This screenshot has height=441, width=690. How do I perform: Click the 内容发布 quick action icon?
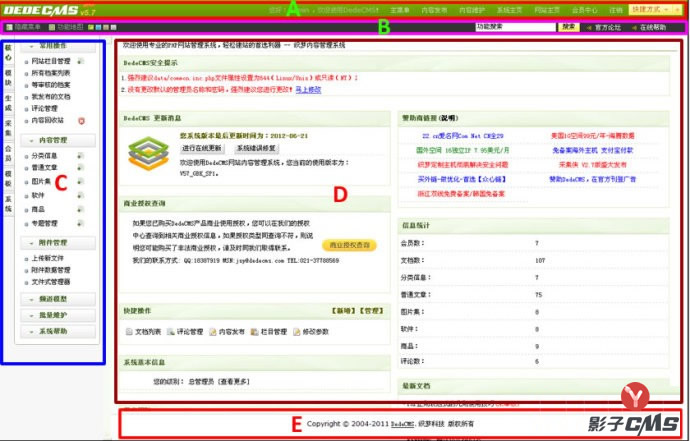212,330
